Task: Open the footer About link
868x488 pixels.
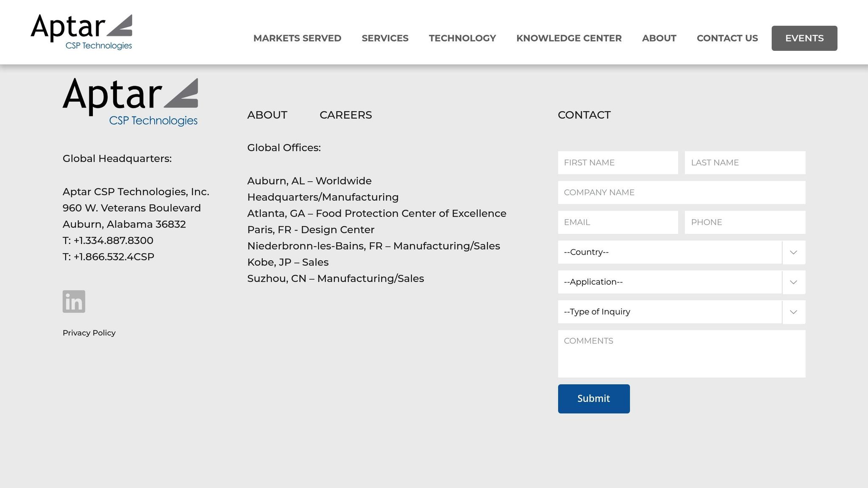Action: pyautogui.click(x=267, y=115)
